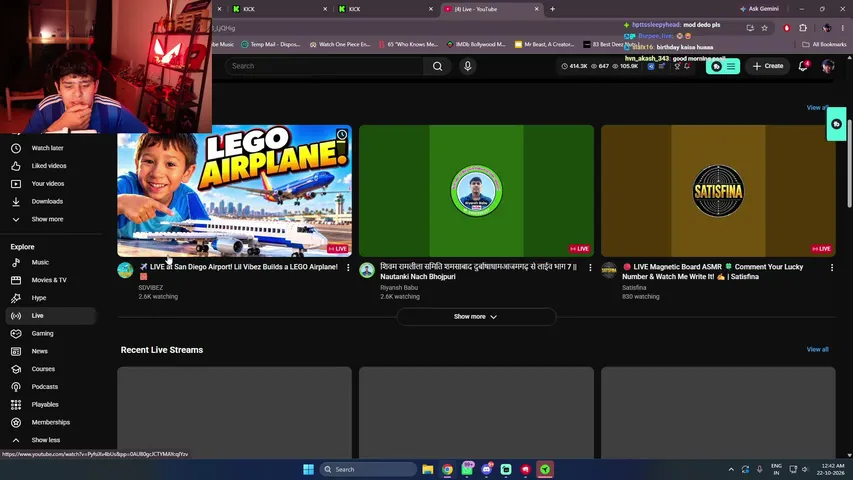Open more options for Magnetic Board ASMR video
This screenshot has width=853, height=480.
tap(832, 268)
